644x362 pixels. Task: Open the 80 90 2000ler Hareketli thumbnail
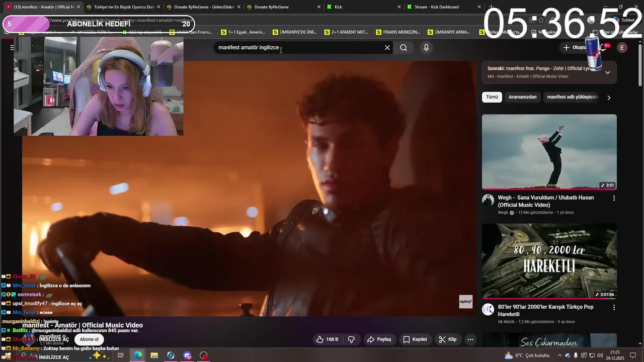(549, 261)
